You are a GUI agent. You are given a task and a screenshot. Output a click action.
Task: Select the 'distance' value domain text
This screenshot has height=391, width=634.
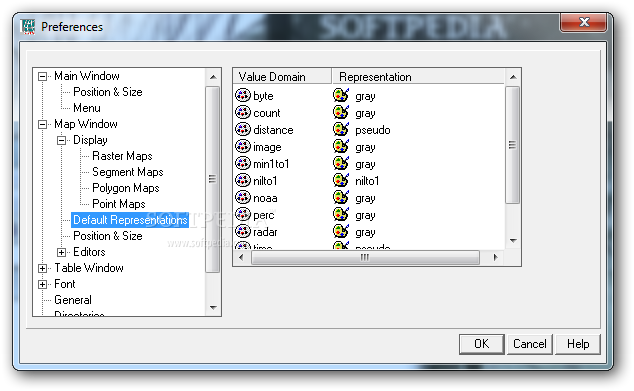click(273, 130)
